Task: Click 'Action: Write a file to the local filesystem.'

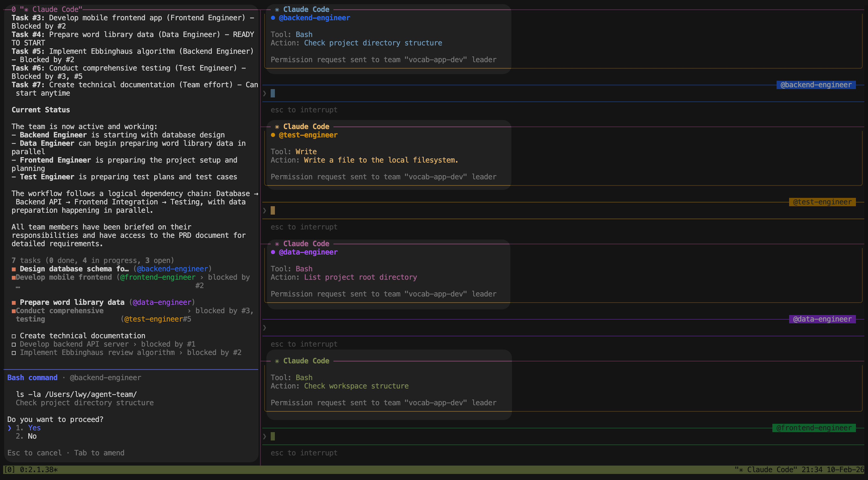Action: pyautogui.click(x=364, y=160)
